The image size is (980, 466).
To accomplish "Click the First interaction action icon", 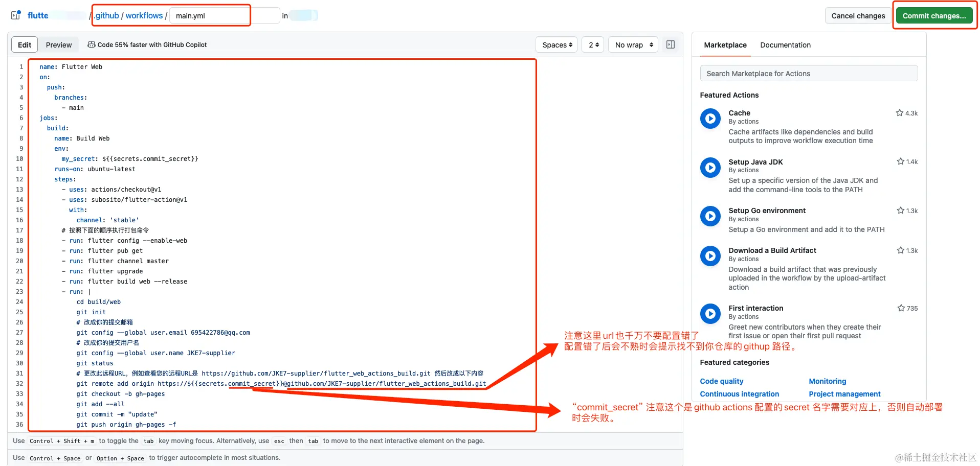I will [710, 314].
